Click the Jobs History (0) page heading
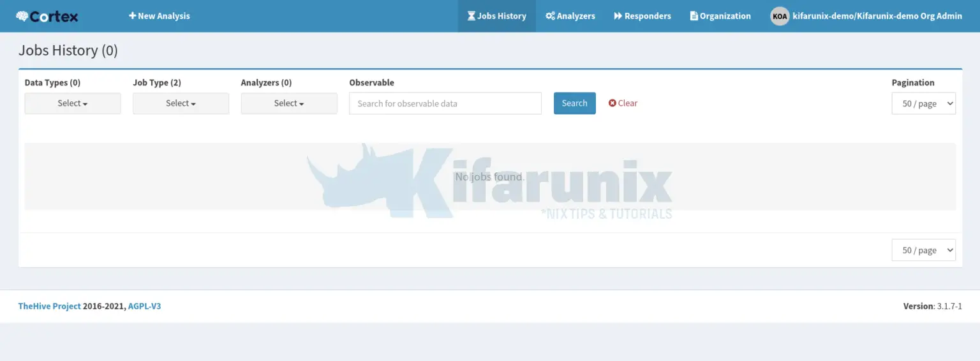This screenshot has height=361, width=980. [68, 50]
